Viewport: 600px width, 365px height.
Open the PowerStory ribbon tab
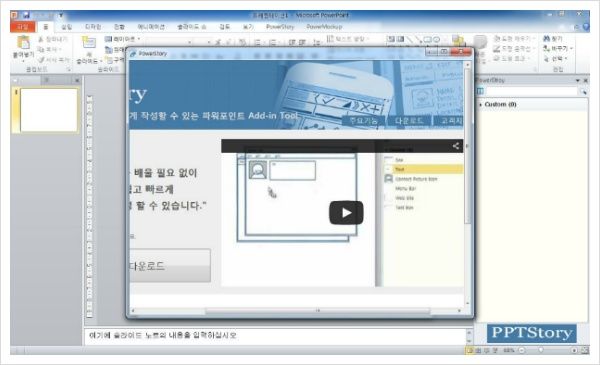(x=280, y=27)
